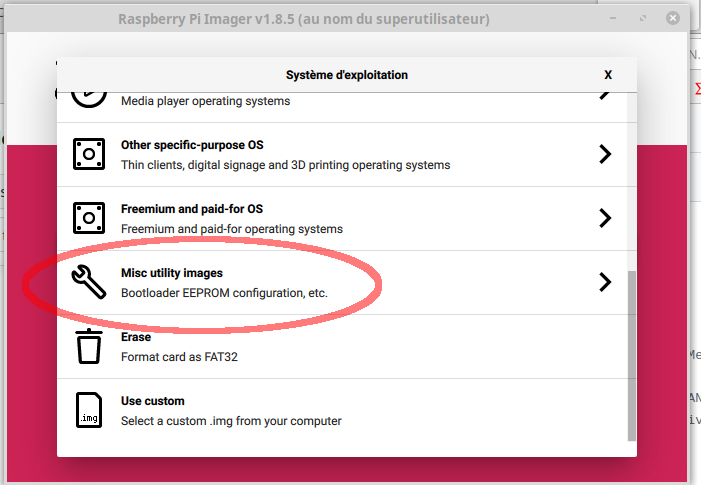Viewport: 701px width, 485px height.
Task: Maximize the Raspberry Pi Imager window
Action: click(643, 18)
